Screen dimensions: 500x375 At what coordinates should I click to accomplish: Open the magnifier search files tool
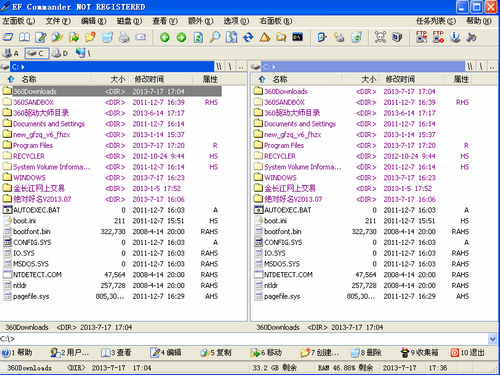215,37
